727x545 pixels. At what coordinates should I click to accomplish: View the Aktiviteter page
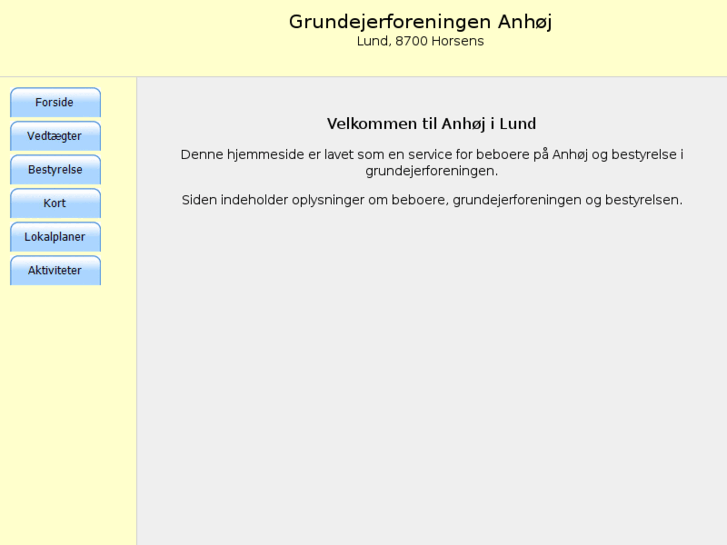click(x=55, y=270)
